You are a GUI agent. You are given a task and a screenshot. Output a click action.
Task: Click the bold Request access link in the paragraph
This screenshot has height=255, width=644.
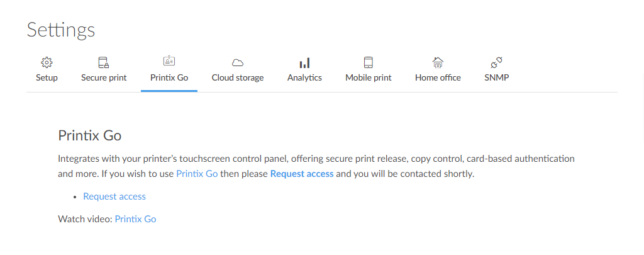point(302,174)
